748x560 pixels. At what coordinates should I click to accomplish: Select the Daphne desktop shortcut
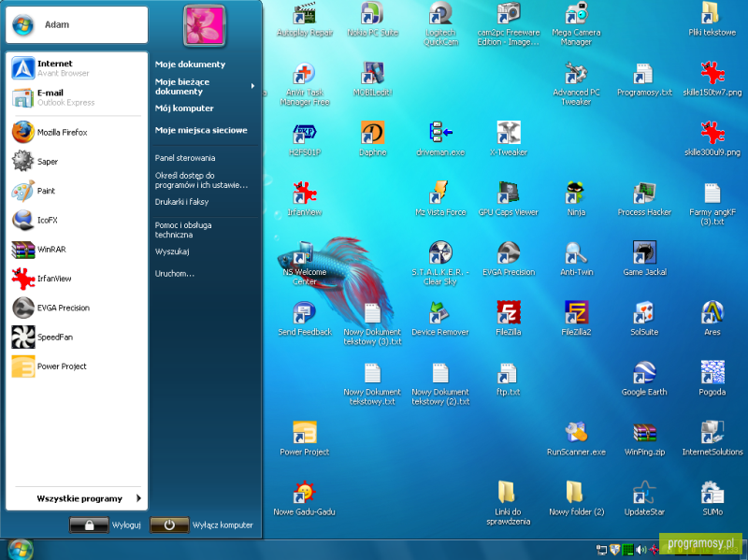(x=372, y=139)
